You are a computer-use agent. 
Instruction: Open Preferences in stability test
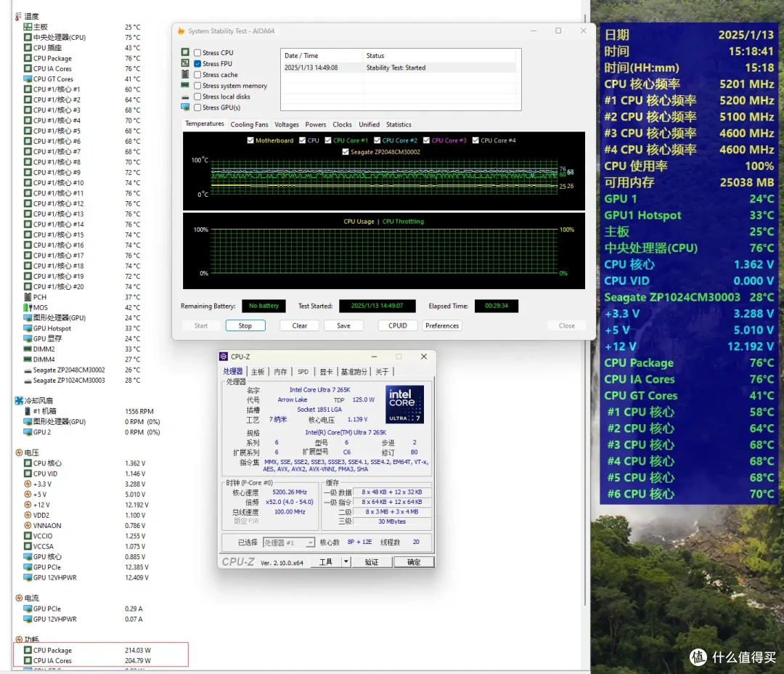point(442,325)
